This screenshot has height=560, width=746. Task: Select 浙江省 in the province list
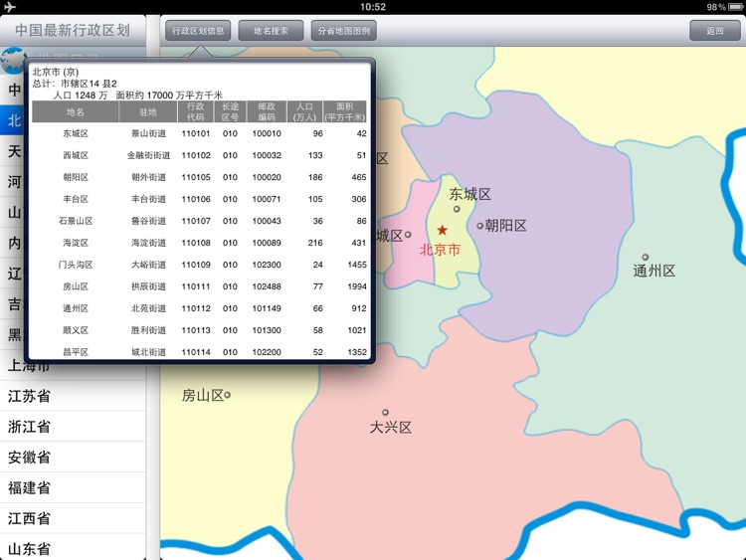[73, 427]
